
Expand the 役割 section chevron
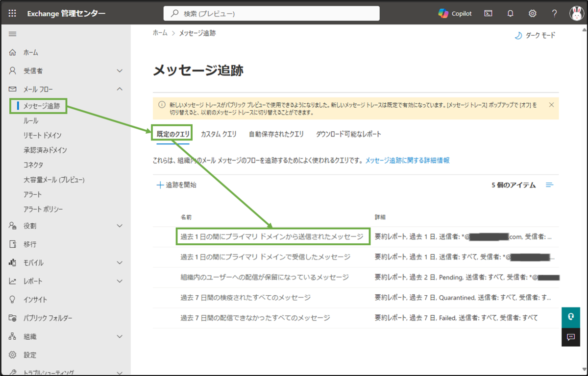click(120, 226)
